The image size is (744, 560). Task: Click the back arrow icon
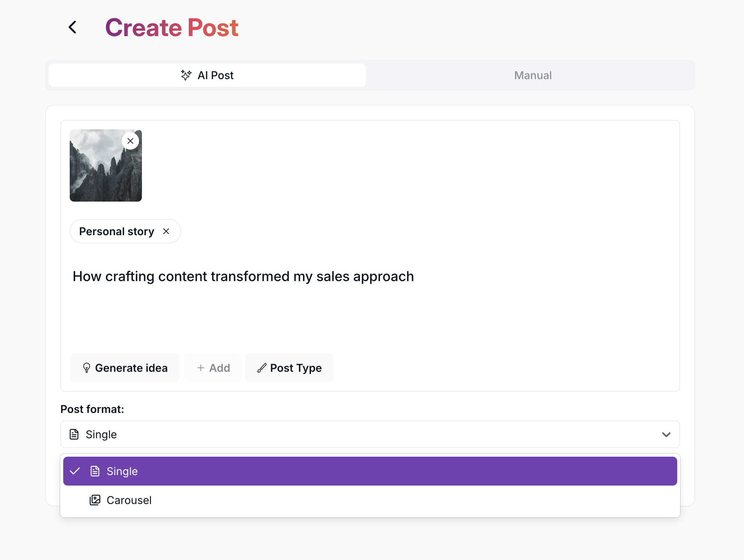click(x=73, y=27)
